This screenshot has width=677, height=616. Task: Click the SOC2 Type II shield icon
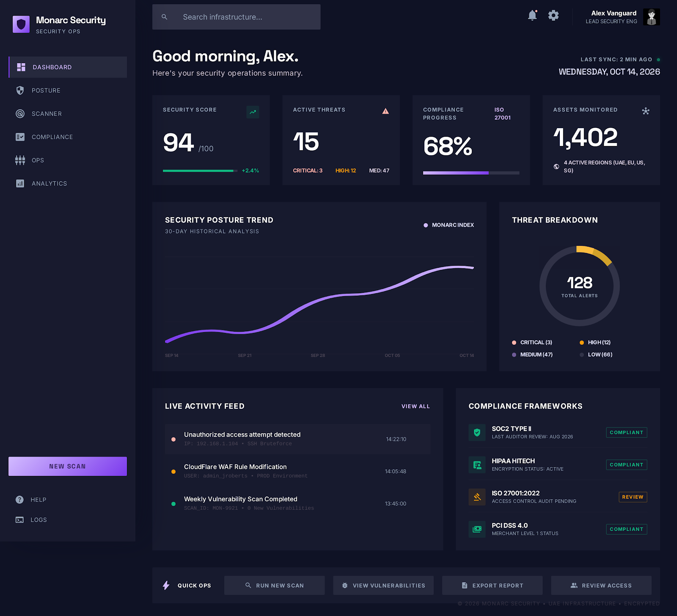click(x=477, y=432)
